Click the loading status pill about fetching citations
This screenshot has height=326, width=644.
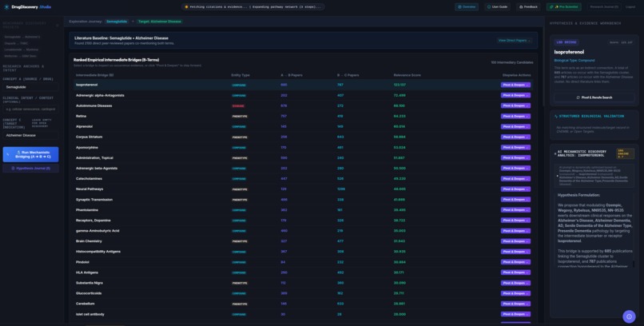(x=252, y=7)
